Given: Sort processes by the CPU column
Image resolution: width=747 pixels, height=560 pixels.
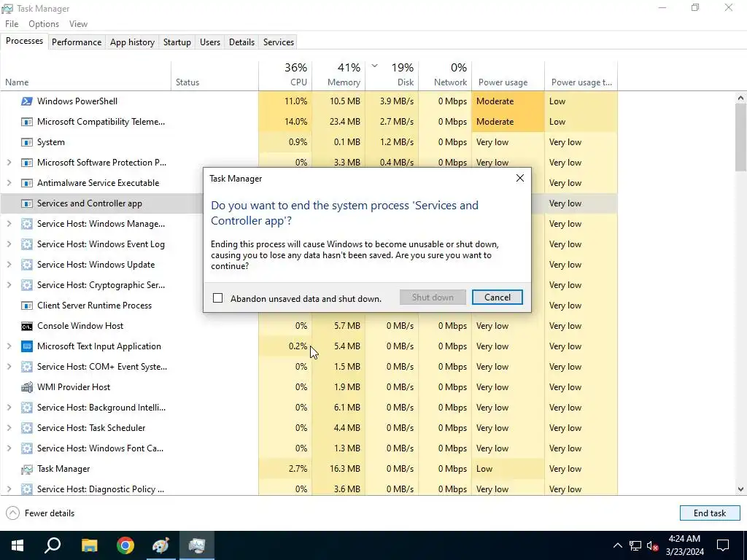Looking at the screenshot, I should (x=285, y=75).
